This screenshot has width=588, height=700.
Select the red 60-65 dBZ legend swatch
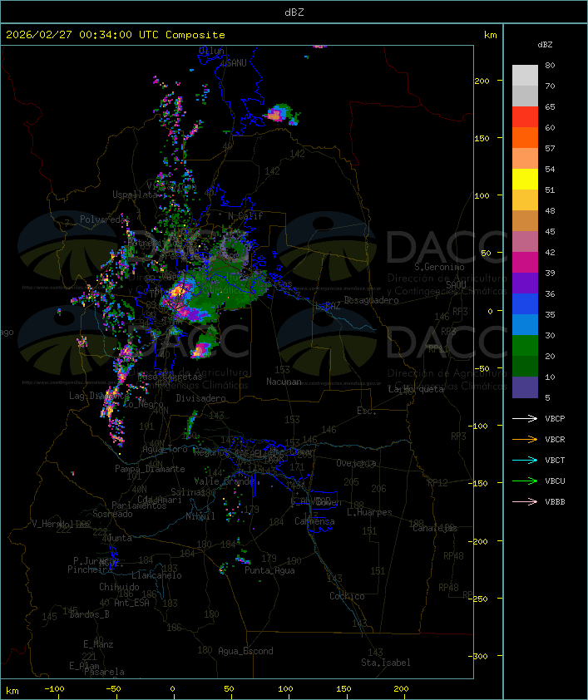[525, 117]
